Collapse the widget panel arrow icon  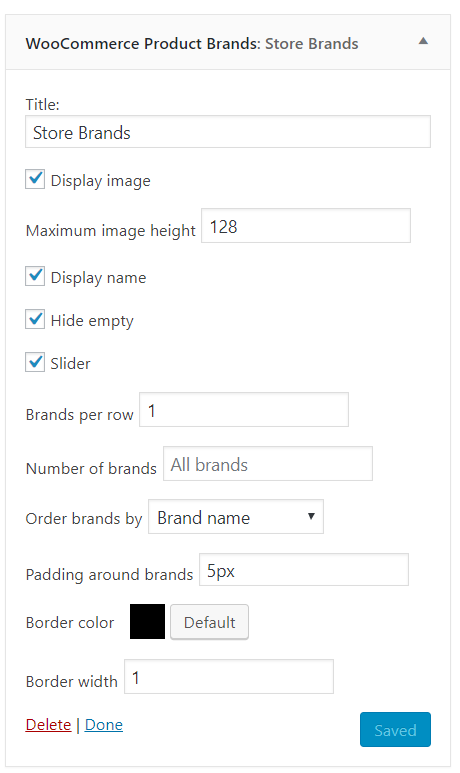[x=423, y=41]
